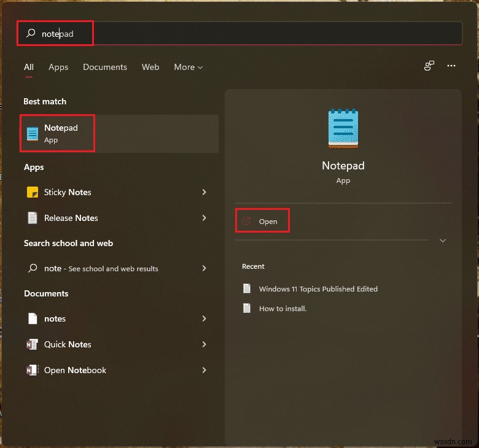
Task: Click the search text field containing notepad
Action: tap(240, 33)
